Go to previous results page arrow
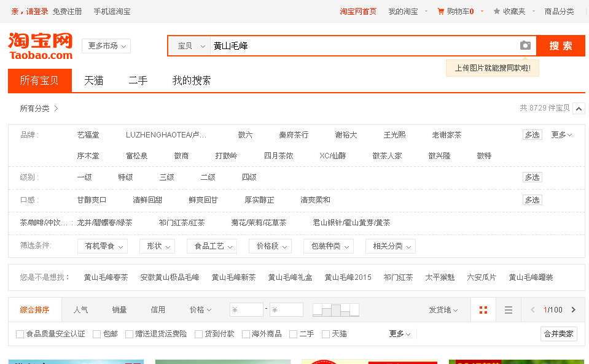 pos(532,309)
